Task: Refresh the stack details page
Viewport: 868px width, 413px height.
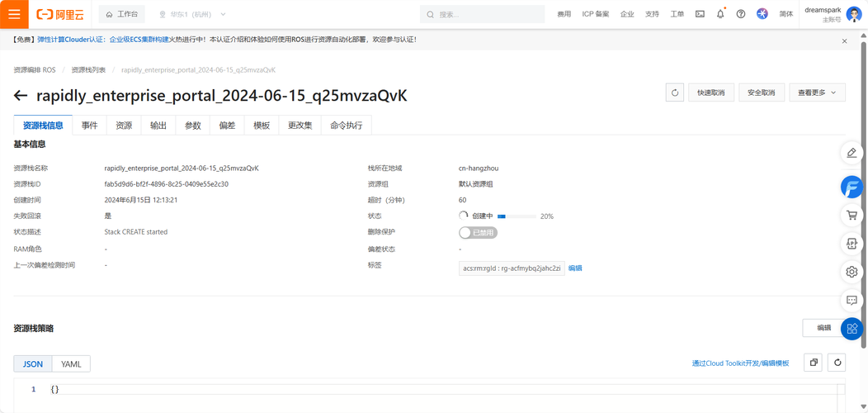Action: [x=674, y=93]
